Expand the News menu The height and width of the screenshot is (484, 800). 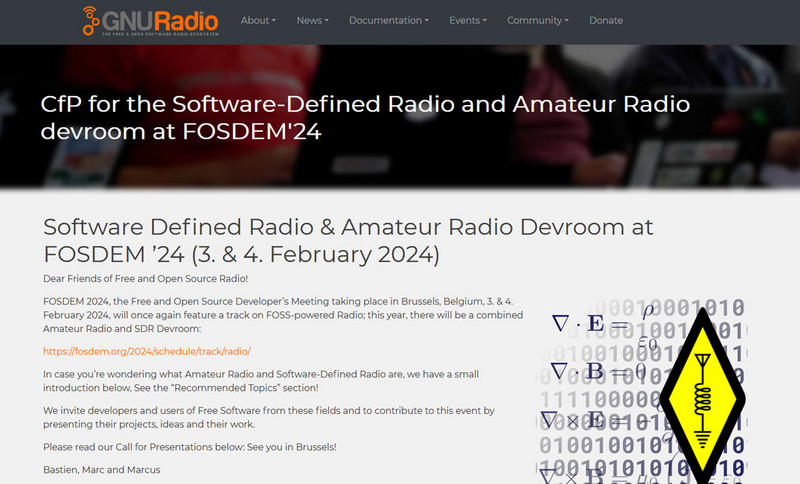coord(312,20)
